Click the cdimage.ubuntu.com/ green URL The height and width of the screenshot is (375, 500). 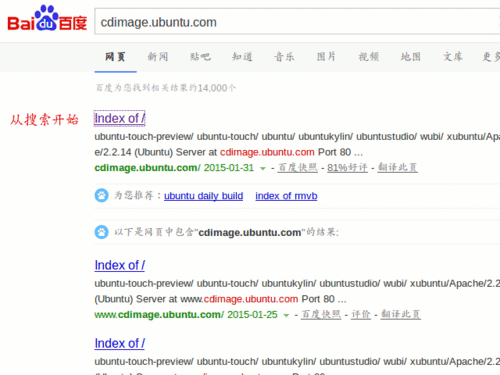(x=147, y=168)
